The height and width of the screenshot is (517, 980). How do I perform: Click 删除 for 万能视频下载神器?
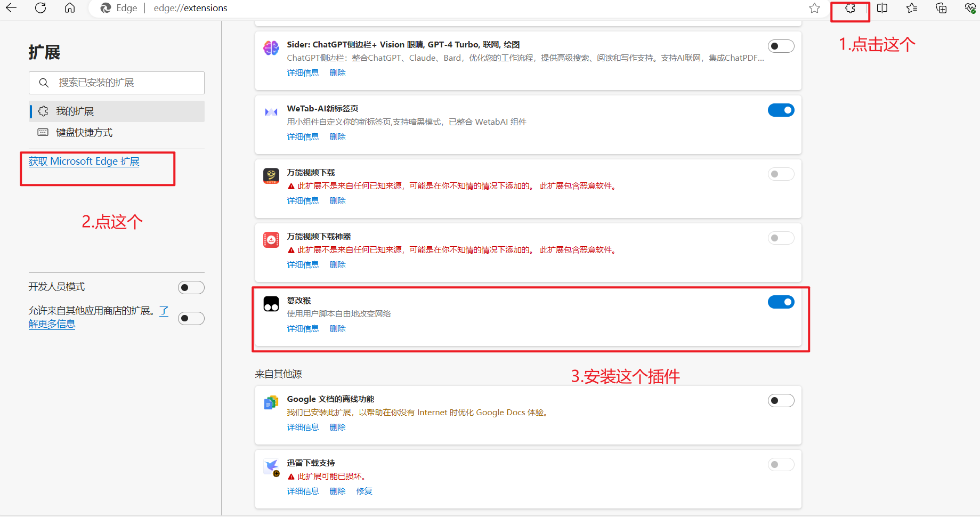pos(337,265)
